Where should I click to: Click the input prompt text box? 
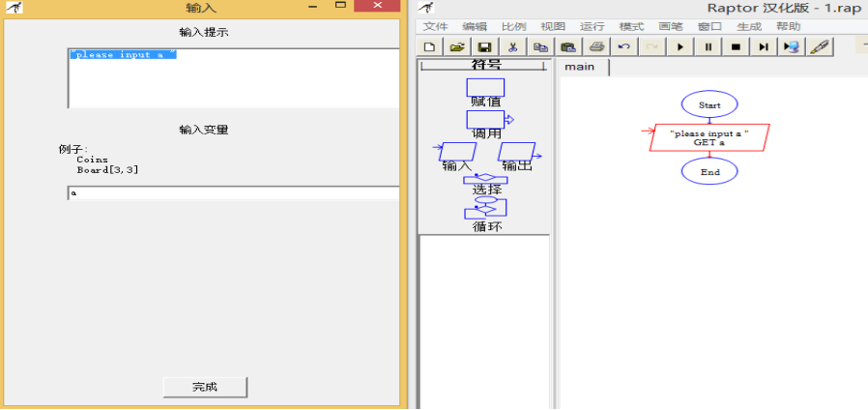point(233,78)
